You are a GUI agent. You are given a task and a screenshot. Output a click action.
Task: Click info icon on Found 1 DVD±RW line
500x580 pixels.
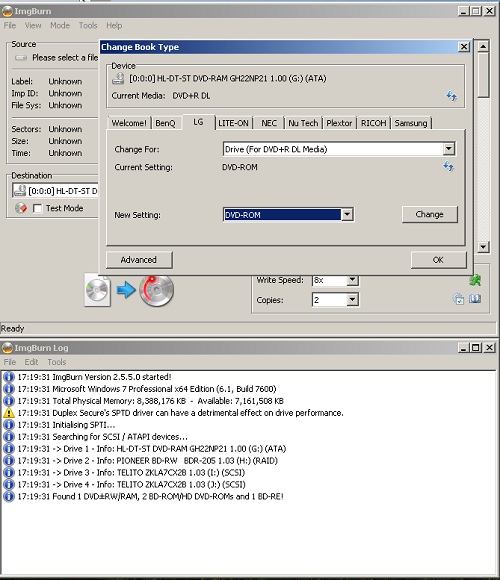[x=9, y=496]
